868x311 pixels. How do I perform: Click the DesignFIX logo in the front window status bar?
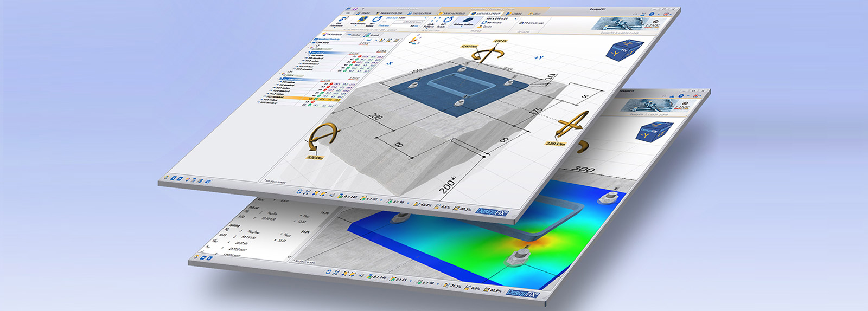click(x=492, y=212)
